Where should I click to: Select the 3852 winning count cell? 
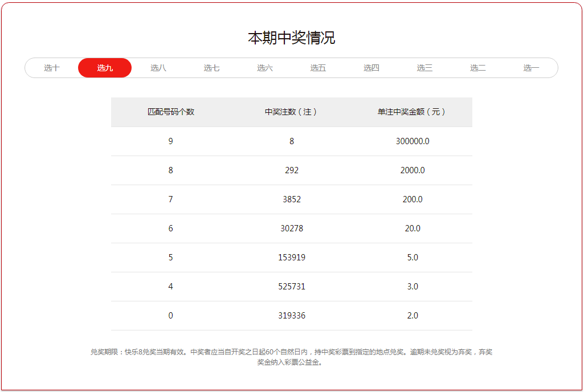292,199
